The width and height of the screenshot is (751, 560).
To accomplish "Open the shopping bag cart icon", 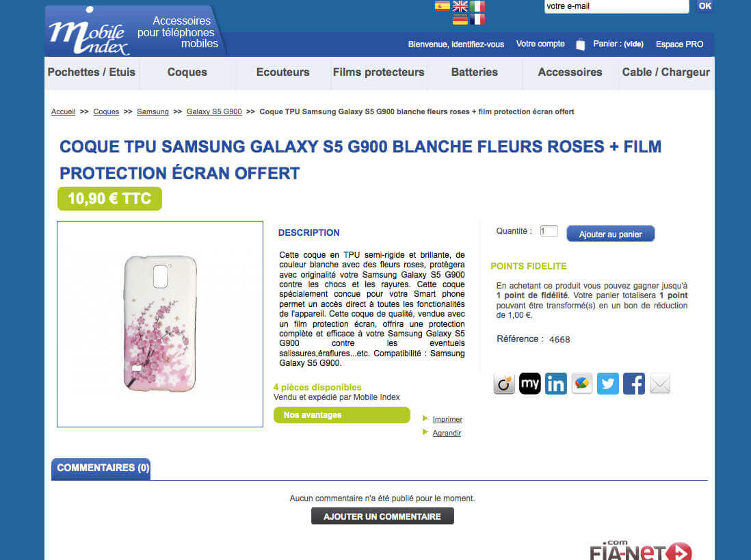I will [580, 44].
